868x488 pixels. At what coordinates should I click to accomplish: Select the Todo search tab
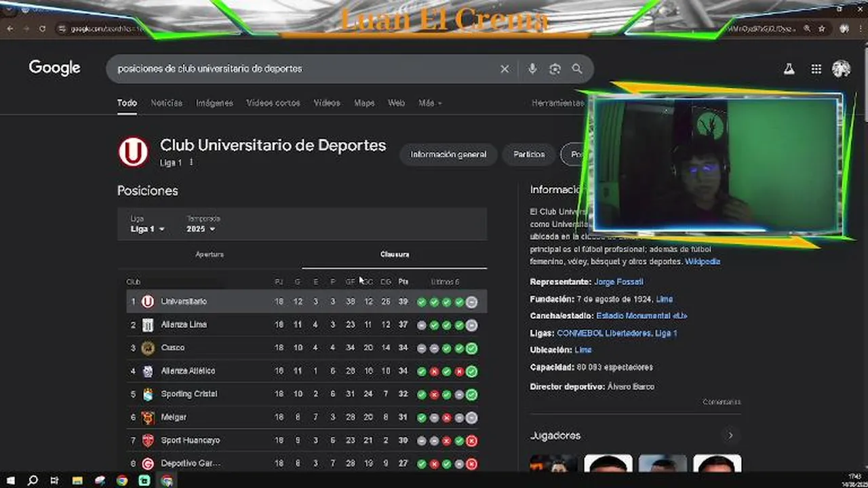click(127, 103)
